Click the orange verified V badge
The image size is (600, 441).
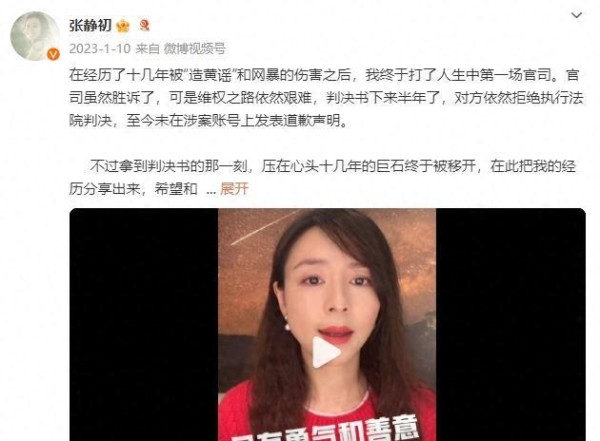click(x=53, y=54)
